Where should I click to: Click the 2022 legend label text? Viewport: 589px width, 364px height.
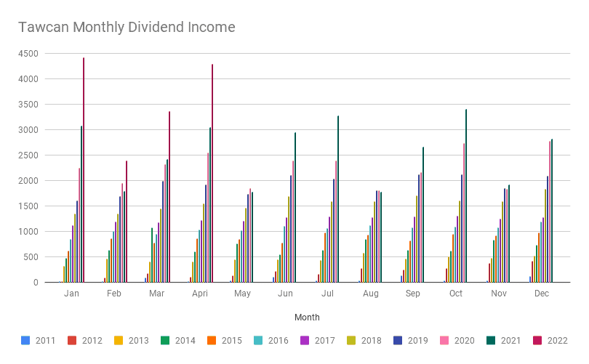(x=556, y=340)
